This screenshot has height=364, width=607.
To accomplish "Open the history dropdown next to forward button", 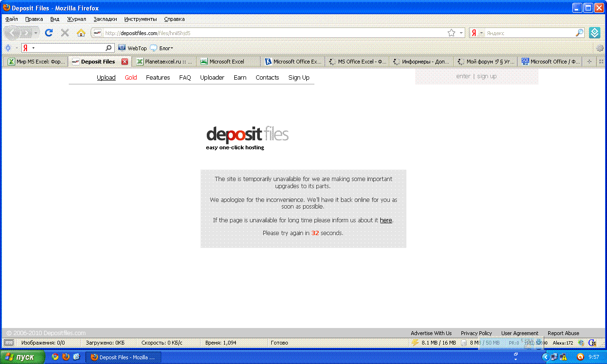I will coord(36,33).
